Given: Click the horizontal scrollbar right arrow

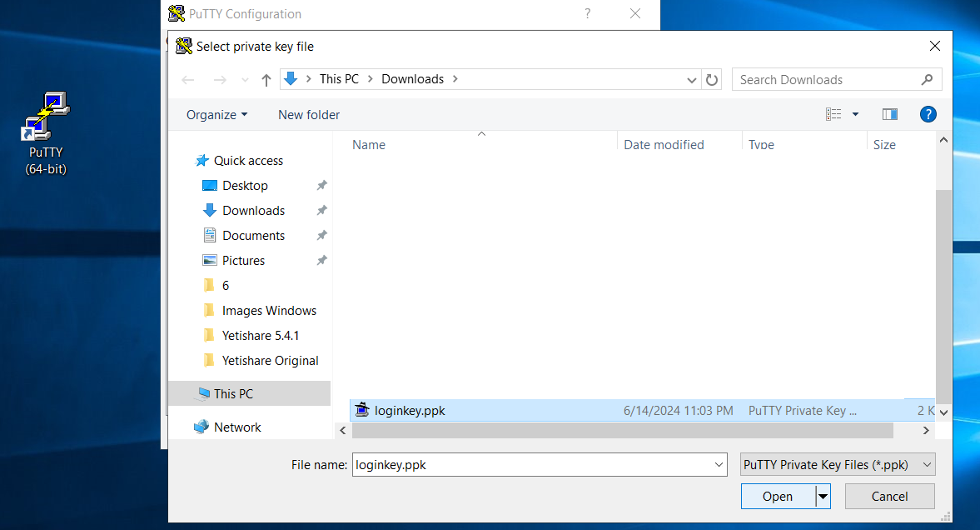Looking at the screenshot, I should click(x=926, y=431).
